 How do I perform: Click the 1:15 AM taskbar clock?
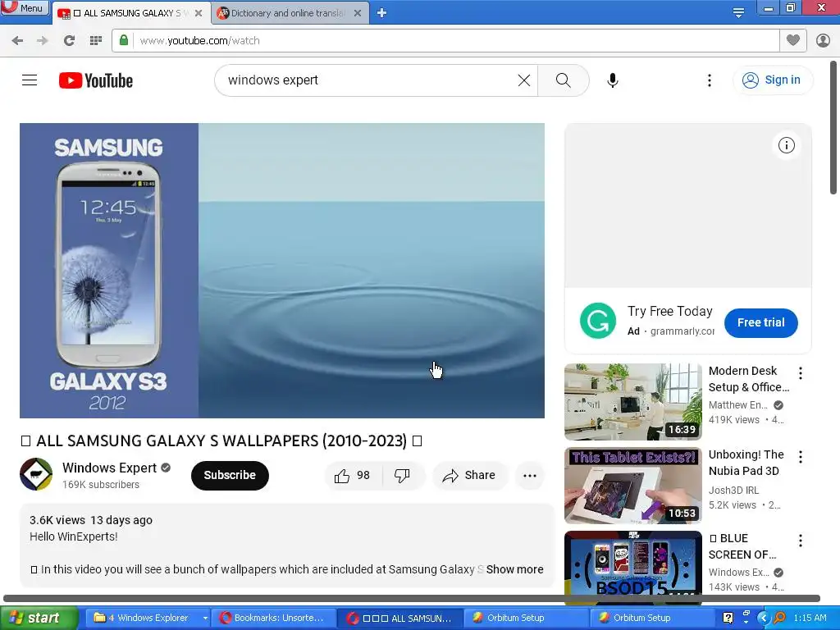[810, 618]
